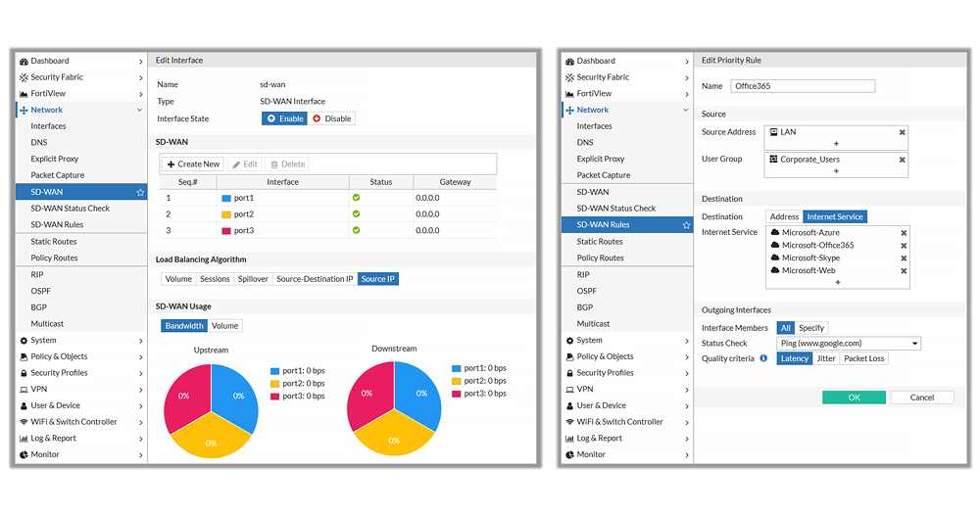980x516 pixels.
Task: Remove Corporate_Users from User Group
Action: 902,160
